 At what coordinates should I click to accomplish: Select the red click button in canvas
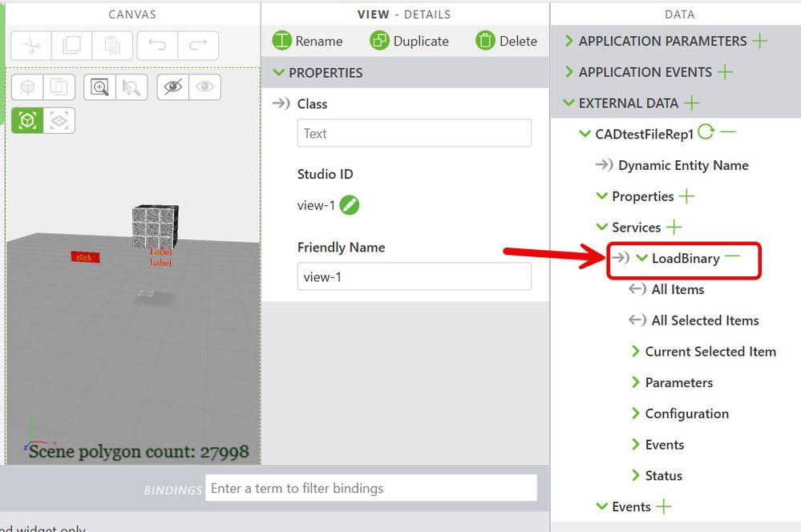pos(85,257)
